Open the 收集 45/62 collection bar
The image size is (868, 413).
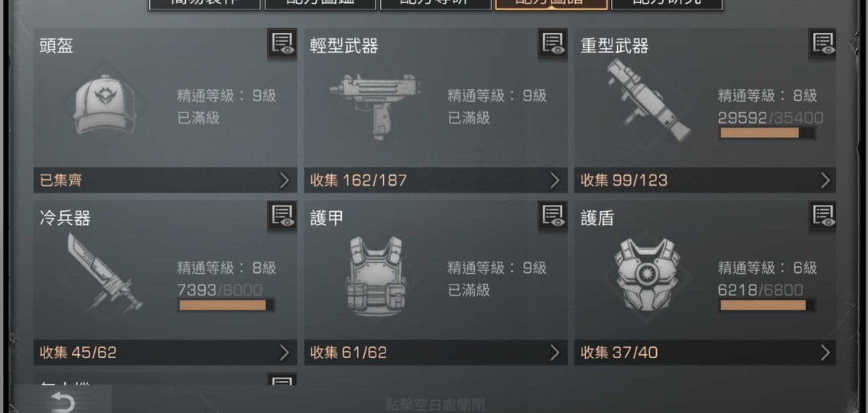[165, 353]
